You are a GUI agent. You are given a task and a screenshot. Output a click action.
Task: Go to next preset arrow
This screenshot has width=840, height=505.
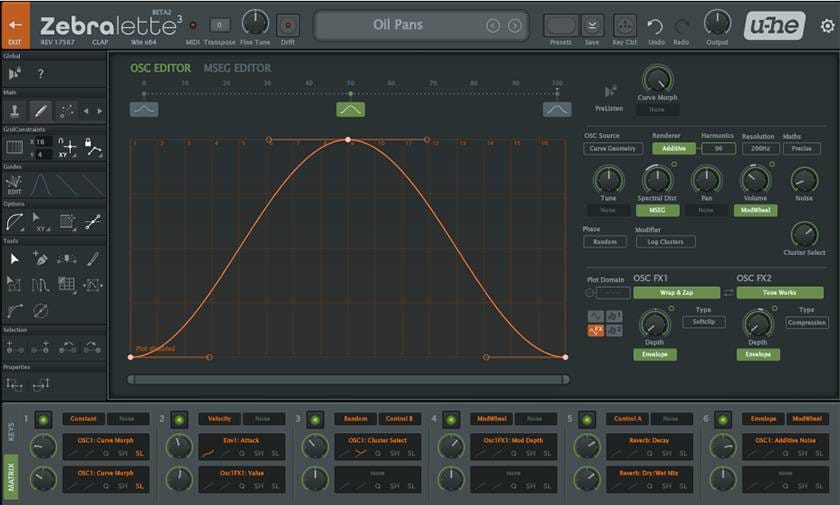pos(514,25)
